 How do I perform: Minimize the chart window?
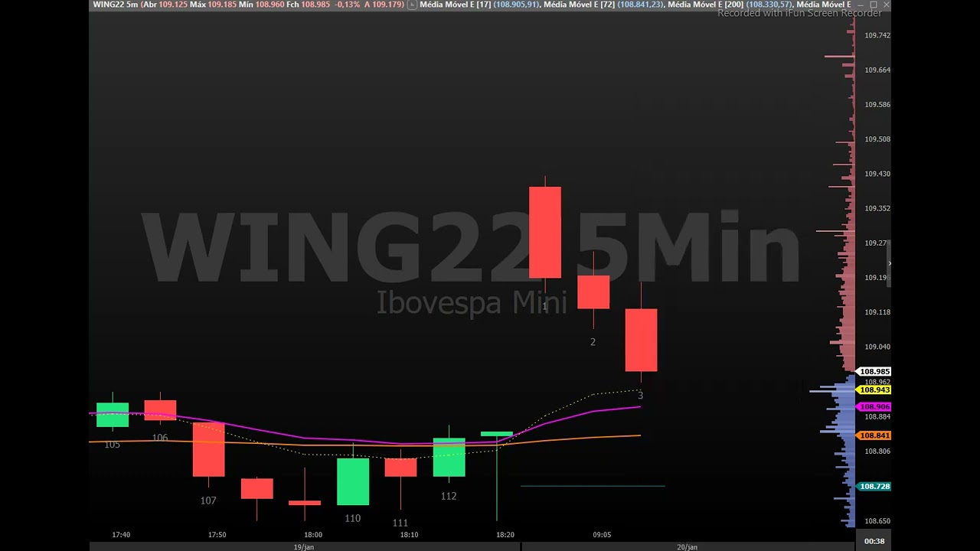(x=861, y=5)
